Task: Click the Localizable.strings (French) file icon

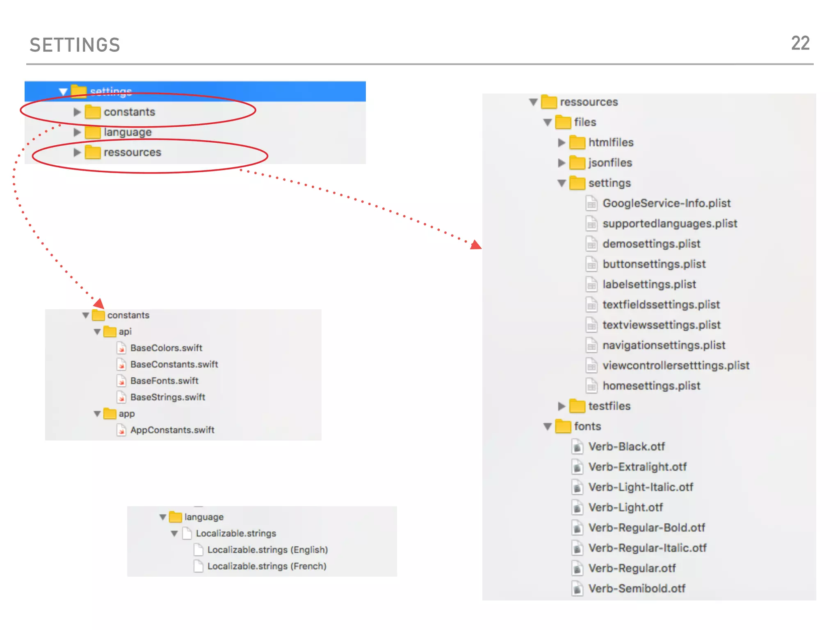Action: 199,566
